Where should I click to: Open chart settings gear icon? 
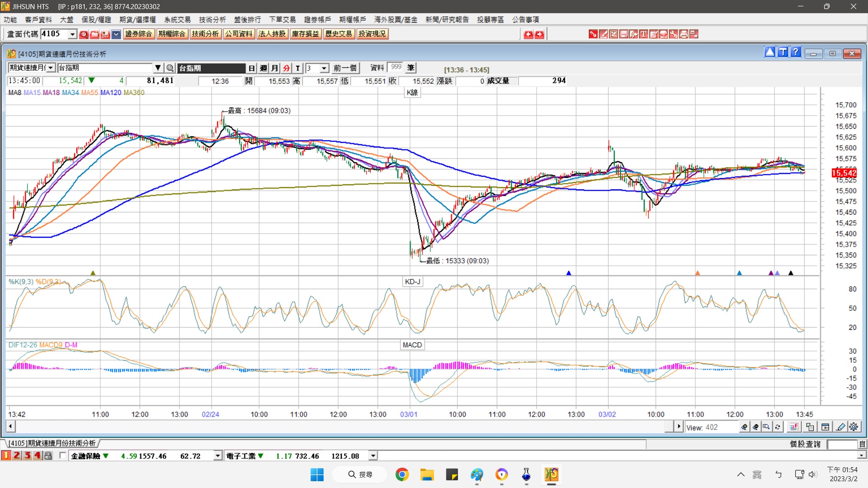tap(854, 427)
